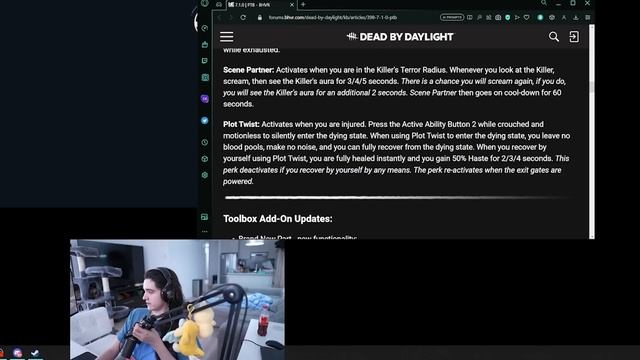Click the streamer webcam overlay
The width and height of the screenshot is (640, 360).
tap(177, 300)
